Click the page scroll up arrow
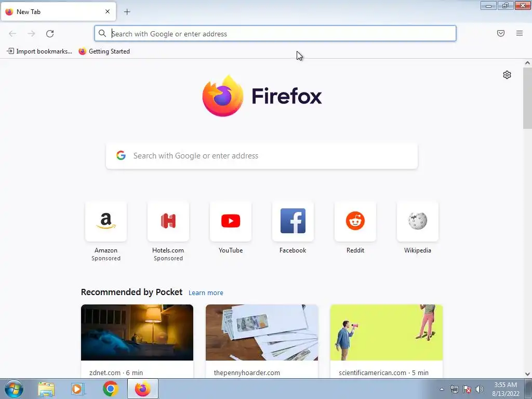Screen dimensions: 532x399 pos(527,63)
